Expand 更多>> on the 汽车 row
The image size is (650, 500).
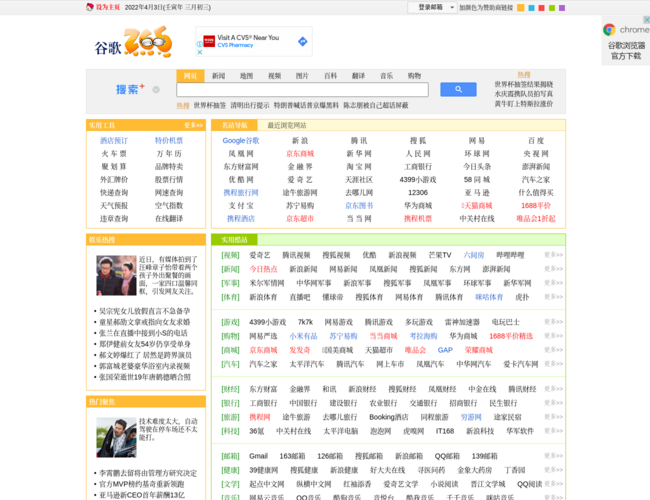(x=553, y=364)
